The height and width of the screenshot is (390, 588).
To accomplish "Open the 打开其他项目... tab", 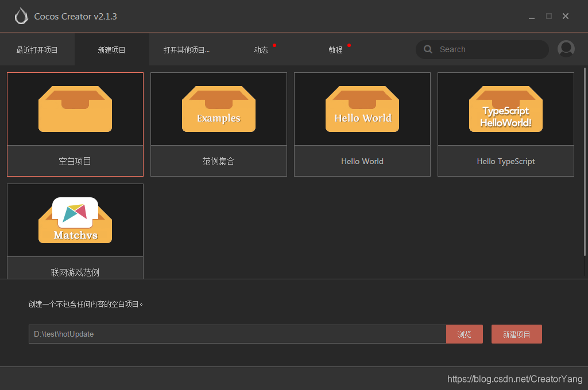I will tap(187, 50).
